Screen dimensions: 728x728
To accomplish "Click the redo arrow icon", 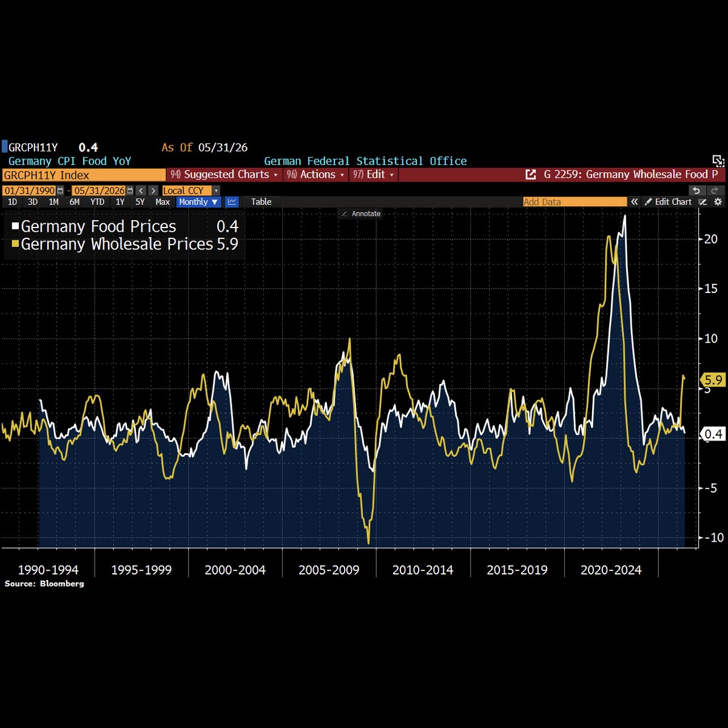I will pyautogui.click(x=714, y=190).
